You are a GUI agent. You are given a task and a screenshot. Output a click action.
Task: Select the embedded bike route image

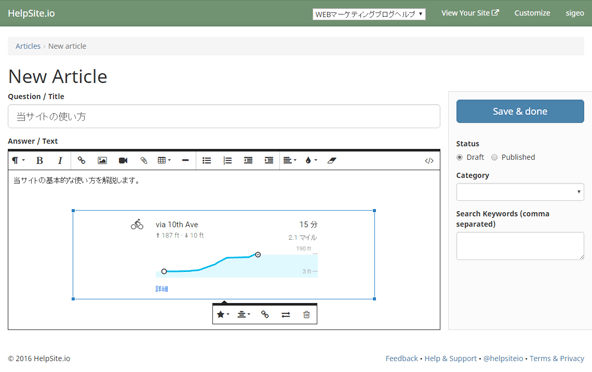(x=224, y=255)
